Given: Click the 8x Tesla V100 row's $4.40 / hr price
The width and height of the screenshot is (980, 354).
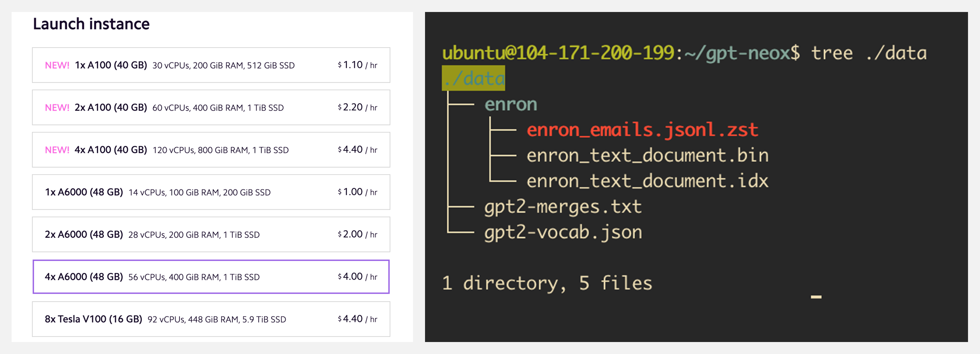Looking at the screenshot, I should pos(357,319).
